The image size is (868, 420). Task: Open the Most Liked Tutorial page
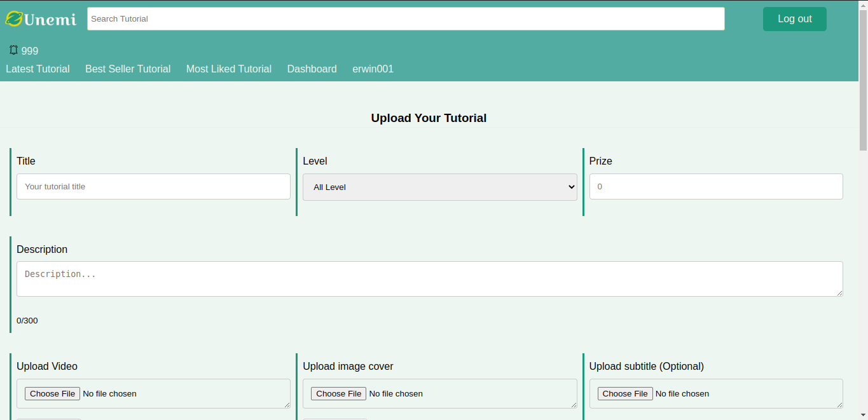[x=229, y=69]
